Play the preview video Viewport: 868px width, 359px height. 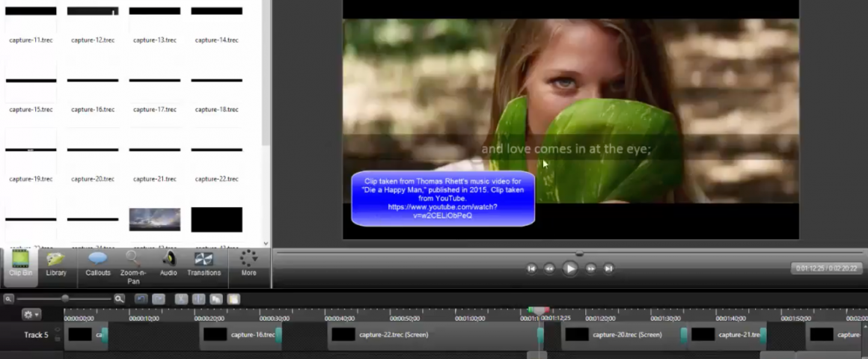point(569,269)
